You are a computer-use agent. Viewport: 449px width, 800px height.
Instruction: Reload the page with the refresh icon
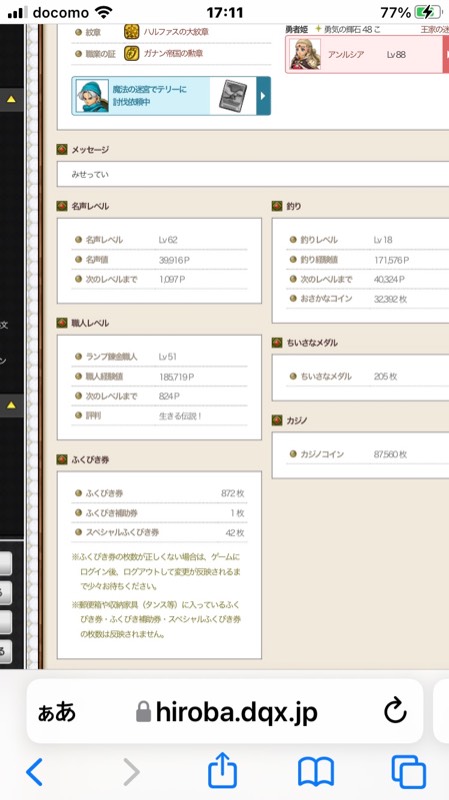395,711
